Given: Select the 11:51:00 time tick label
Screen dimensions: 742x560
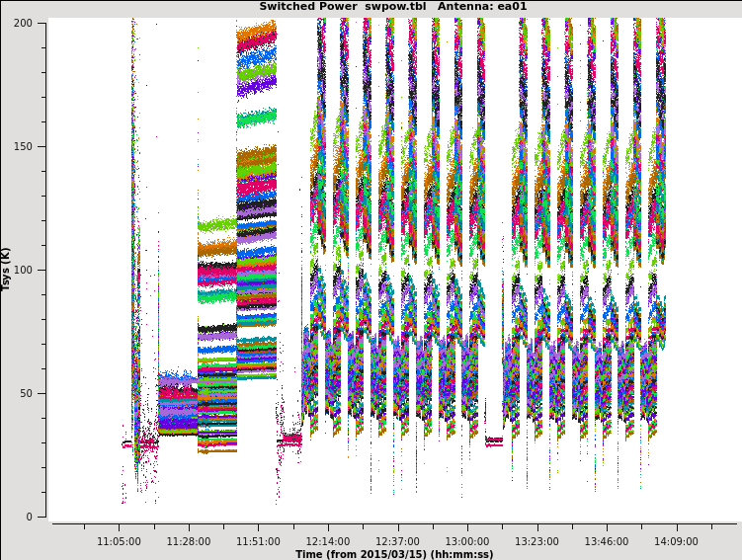Looking at the screenshot, I should (258, 541).
